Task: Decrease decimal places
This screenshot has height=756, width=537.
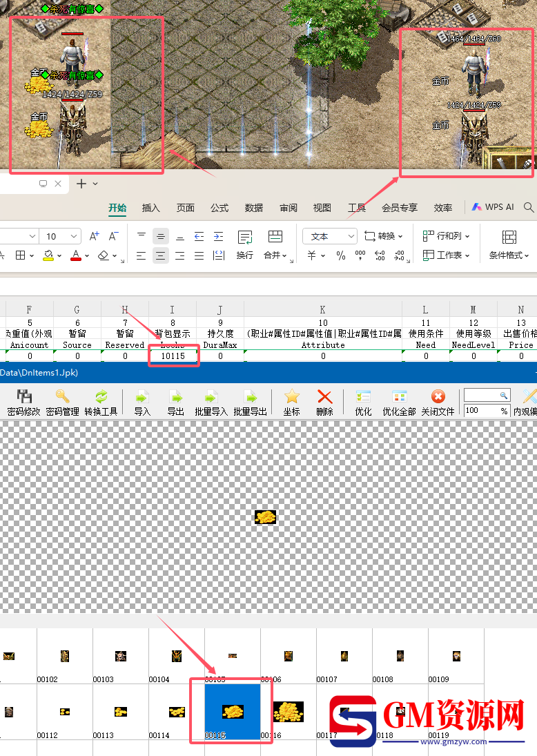Action: 399,255
